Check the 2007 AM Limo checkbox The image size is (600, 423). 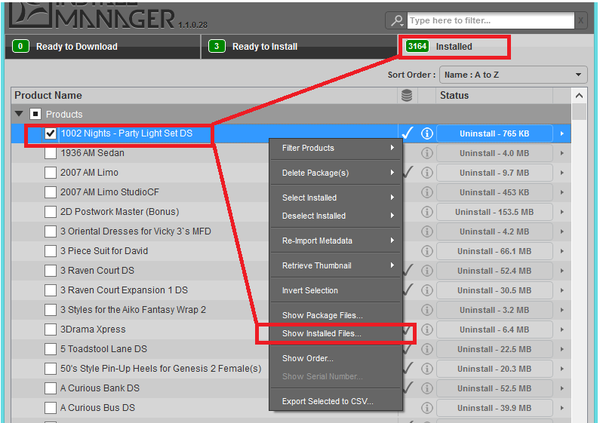pos(50,173)
